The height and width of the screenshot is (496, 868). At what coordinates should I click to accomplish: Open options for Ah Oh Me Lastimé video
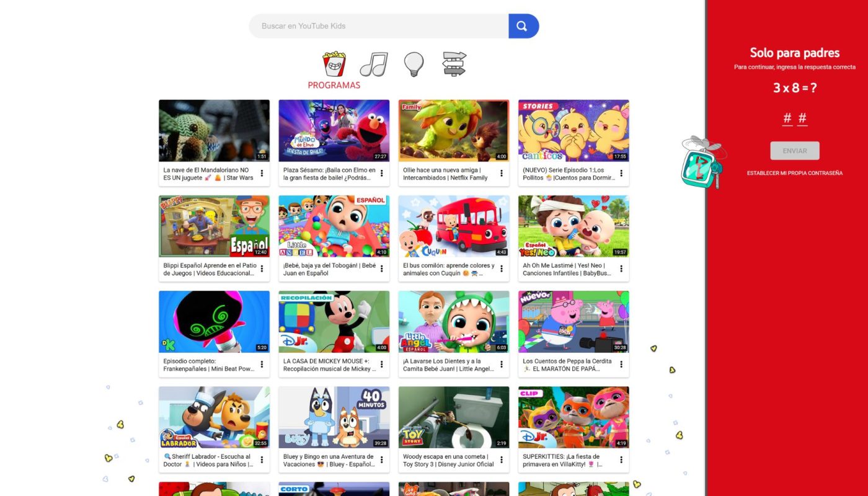point(621,269)
